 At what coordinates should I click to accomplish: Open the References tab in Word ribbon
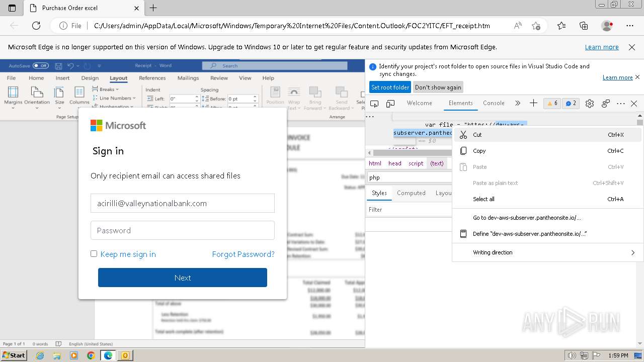point(152,78)
